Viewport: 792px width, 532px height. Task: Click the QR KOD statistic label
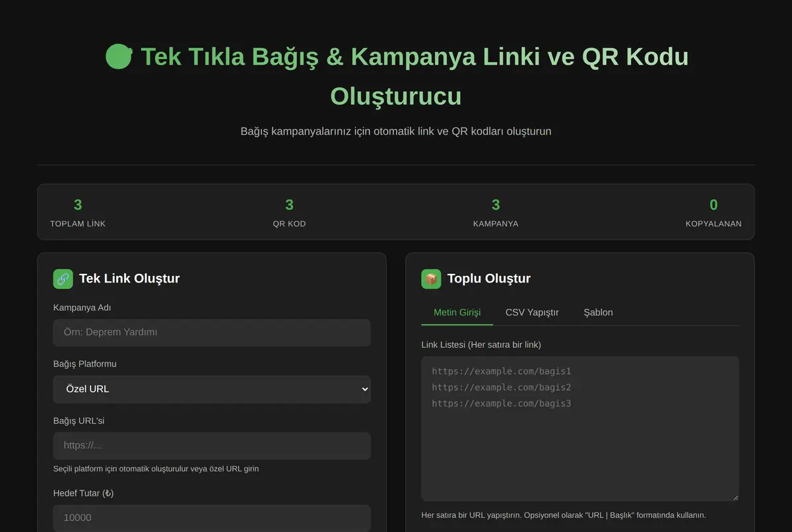pyautogui.click(x=289, y=224)
